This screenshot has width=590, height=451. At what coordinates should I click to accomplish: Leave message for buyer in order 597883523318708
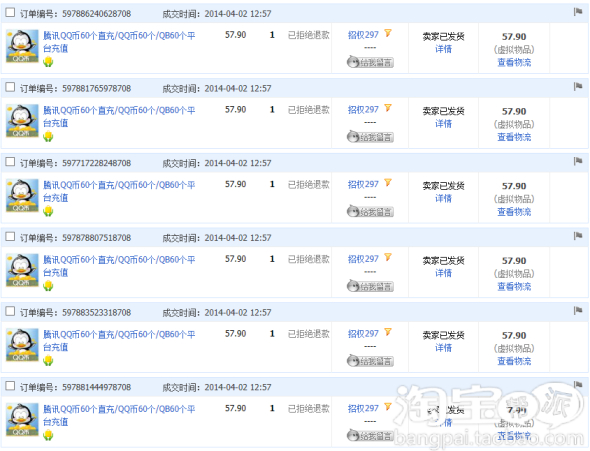pos(370,361)
